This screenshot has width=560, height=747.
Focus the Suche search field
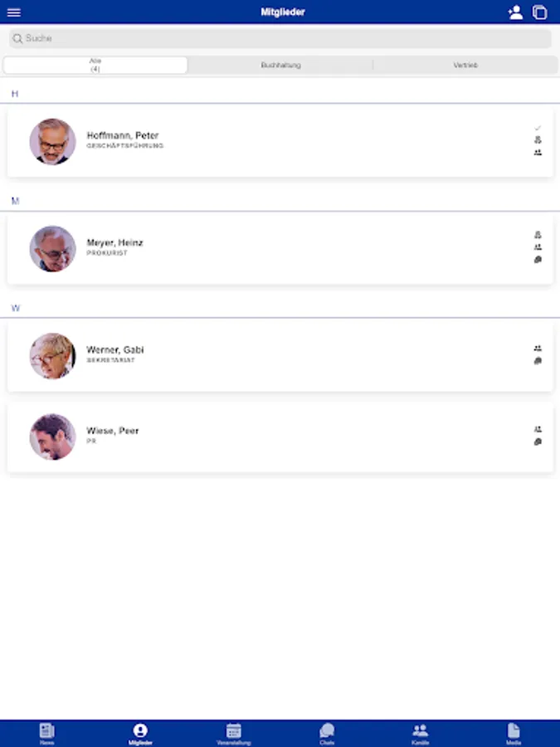coord(280,38)
